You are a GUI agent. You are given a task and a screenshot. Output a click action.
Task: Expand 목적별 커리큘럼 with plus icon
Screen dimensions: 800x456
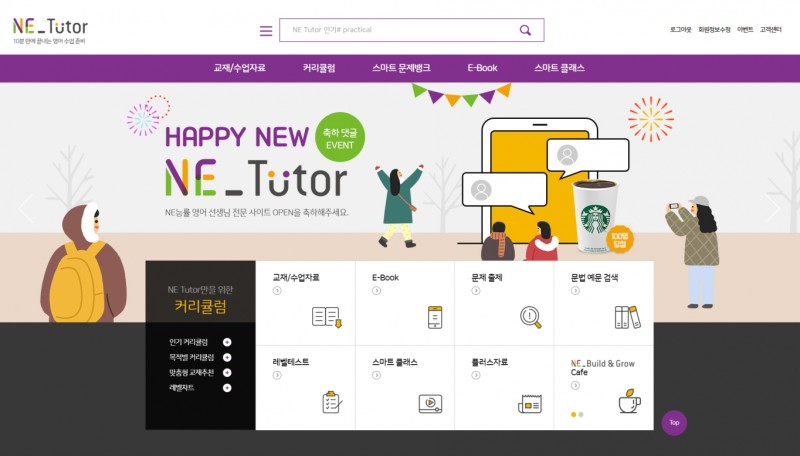pos(227,358)
